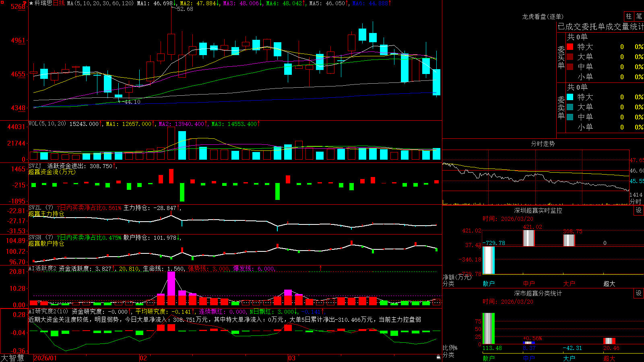
Task: Click the 深市超赢分类统计 panel title
Action: coord(538,293)
